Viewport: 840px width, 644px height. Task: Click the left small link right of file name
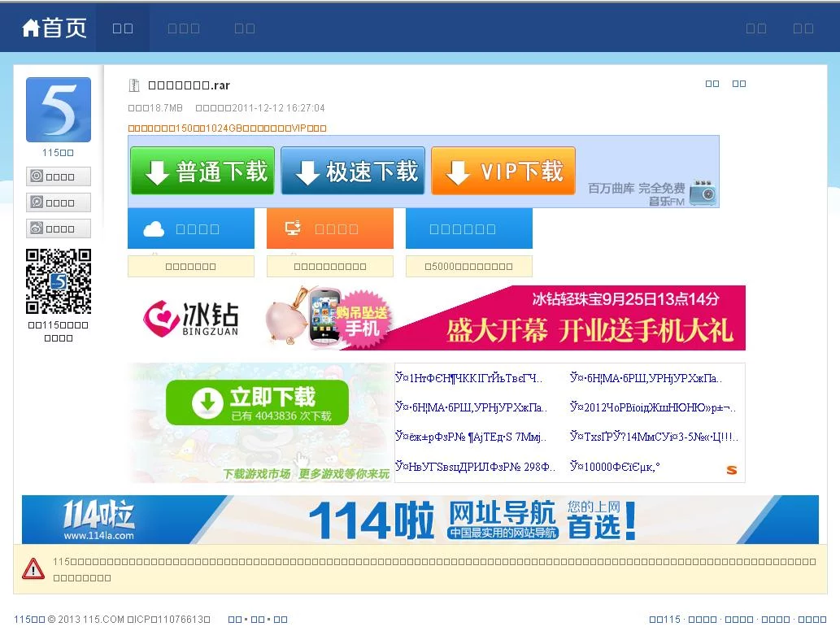coord(712,84)
